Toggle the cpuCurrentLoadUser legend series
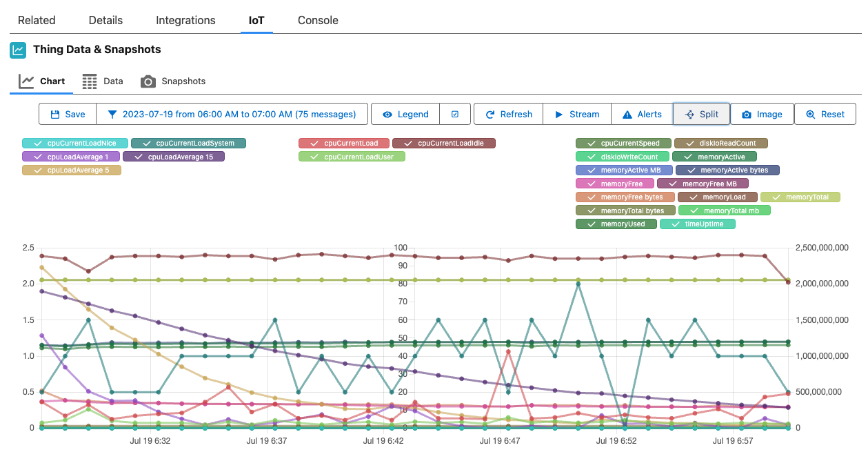The image size is (868, 461). click(352, 157)
